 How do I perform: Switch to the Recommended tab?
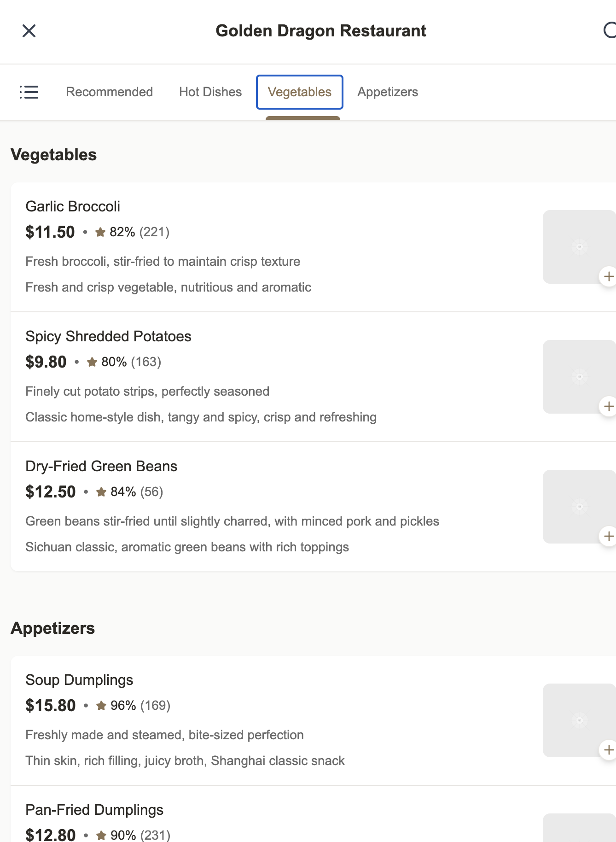click(110, 92)
